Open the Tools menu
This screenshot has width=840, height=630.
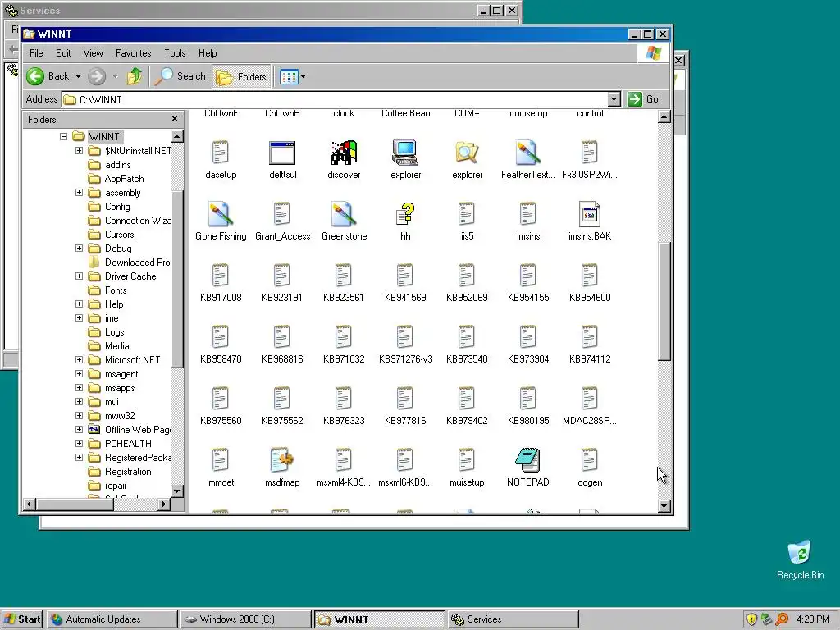tap(175, 53)
